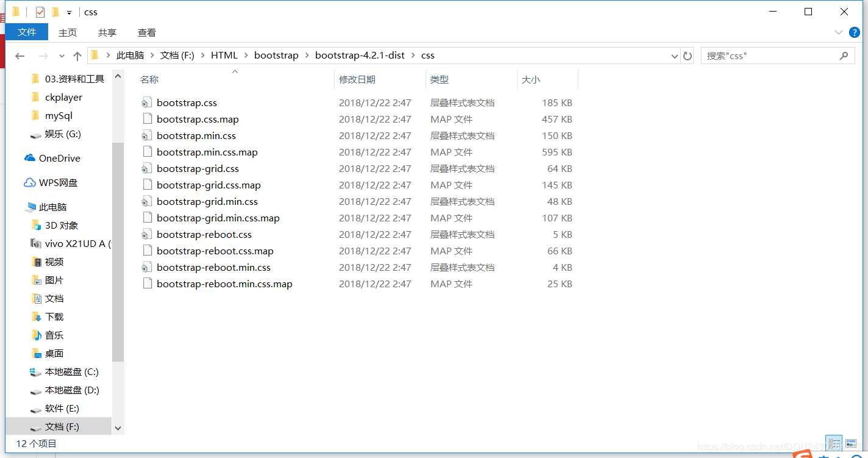
Task: Click the bootstrap-reboot.min.css file icon
Action: point(146,267)
